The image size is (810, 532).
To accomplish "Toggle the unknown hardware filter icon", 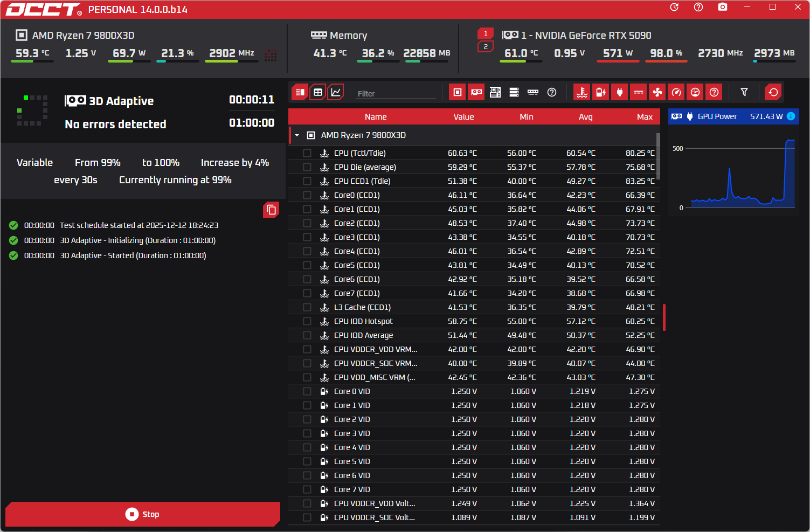I will click(552, 92).
